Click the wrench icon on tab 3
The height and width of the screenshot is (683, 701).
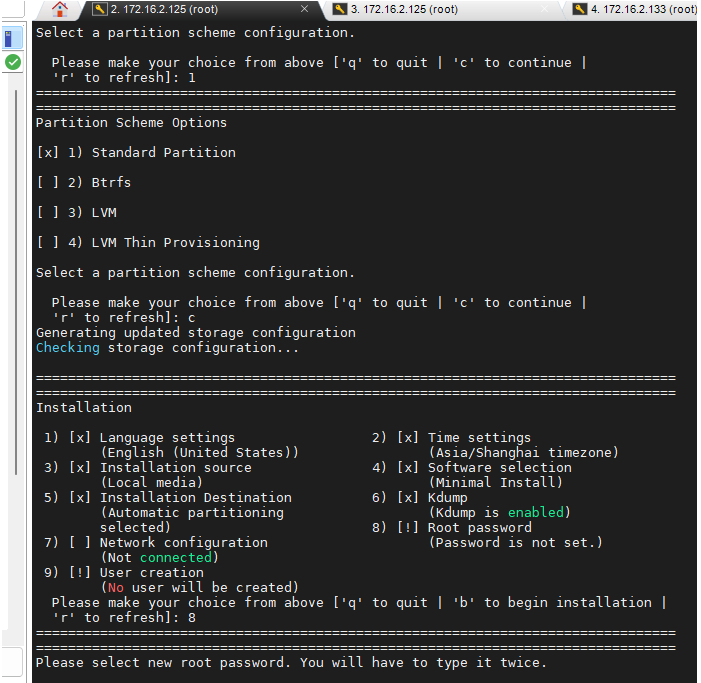[x=340, y=10]
